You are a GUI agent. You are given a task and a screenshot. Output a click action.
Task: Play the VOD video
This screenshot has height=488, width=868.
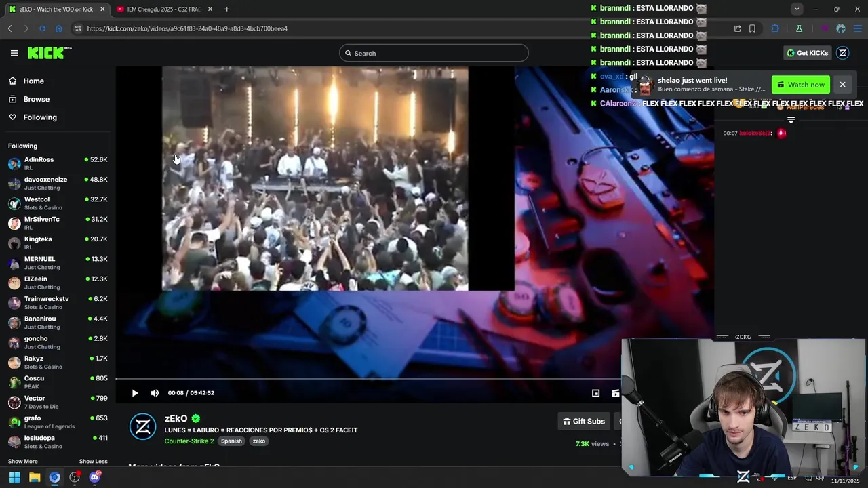point(135,393)
